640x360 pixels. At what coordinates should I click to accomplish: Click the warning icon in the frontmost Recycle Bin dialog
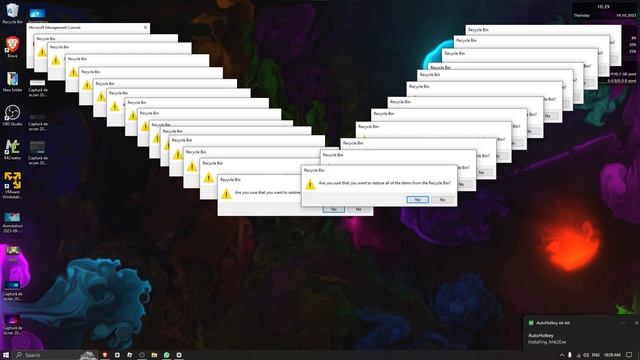(310, 184)
